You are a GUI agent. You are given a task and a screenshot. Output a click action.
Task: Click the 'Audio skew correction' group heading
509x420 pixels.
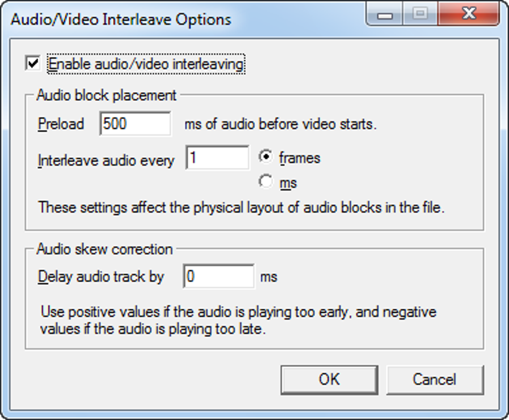click(104, 249)
